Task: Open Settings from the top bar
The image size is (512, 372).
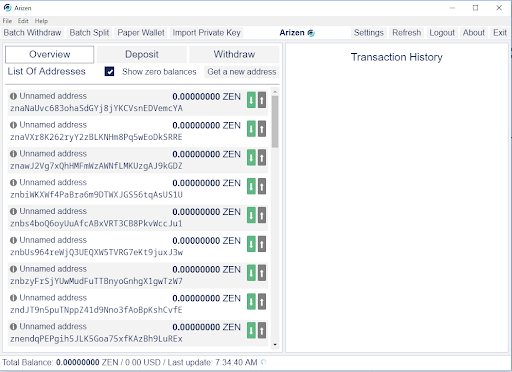Action: pos(369,33)
